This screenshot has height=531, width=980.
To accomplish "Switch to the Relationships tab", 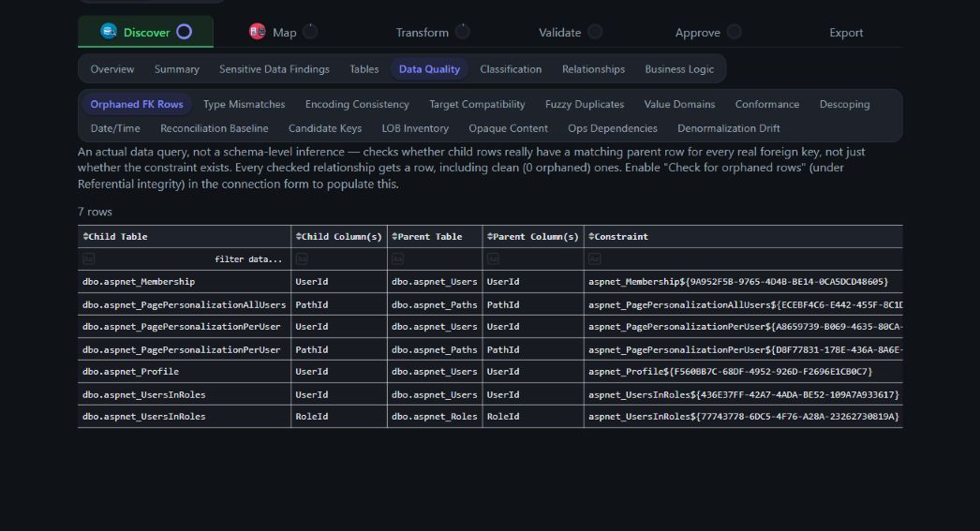I will [x=593, y=68].
